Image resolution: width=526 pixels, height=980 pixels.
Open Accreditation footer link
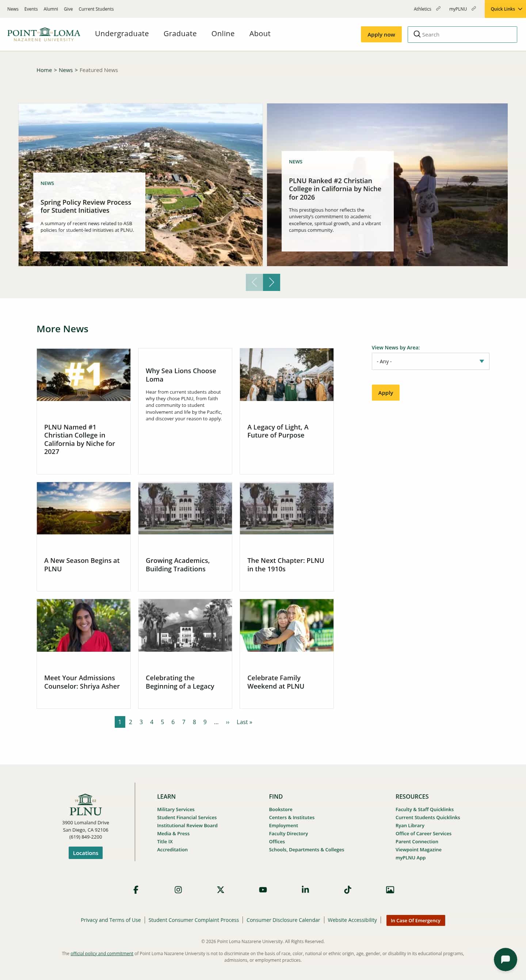172,850
